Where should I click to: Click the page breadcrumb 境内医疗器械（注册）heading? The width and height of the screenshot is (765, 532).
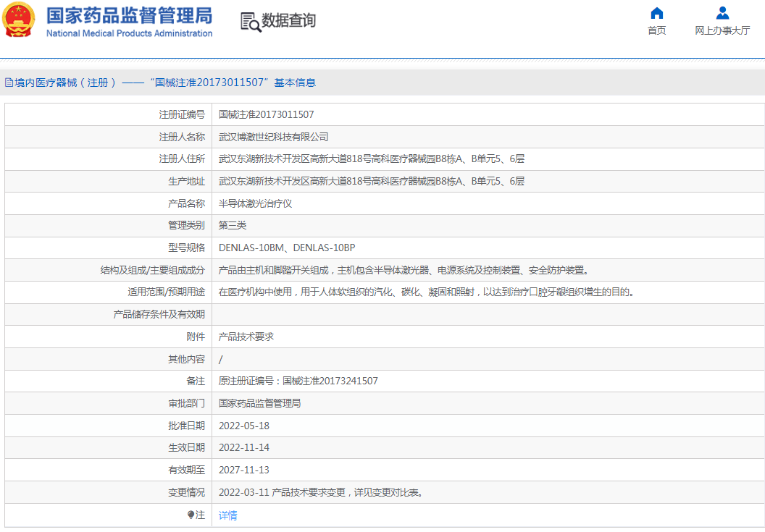click(165, 83)
